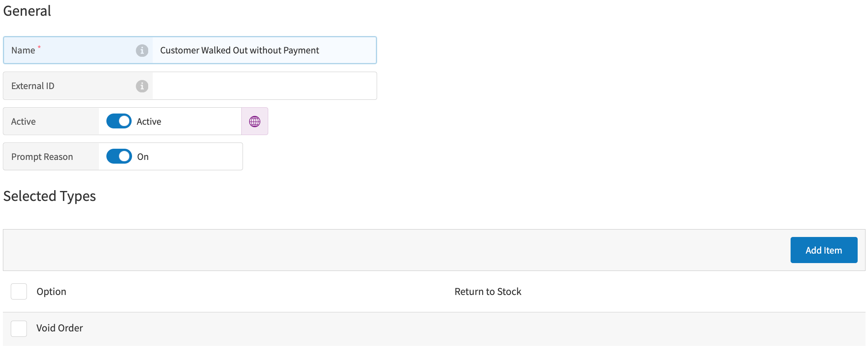Screen dimensions: 868x348
Task: Click the gray Active field label
Action: [23, 122]
